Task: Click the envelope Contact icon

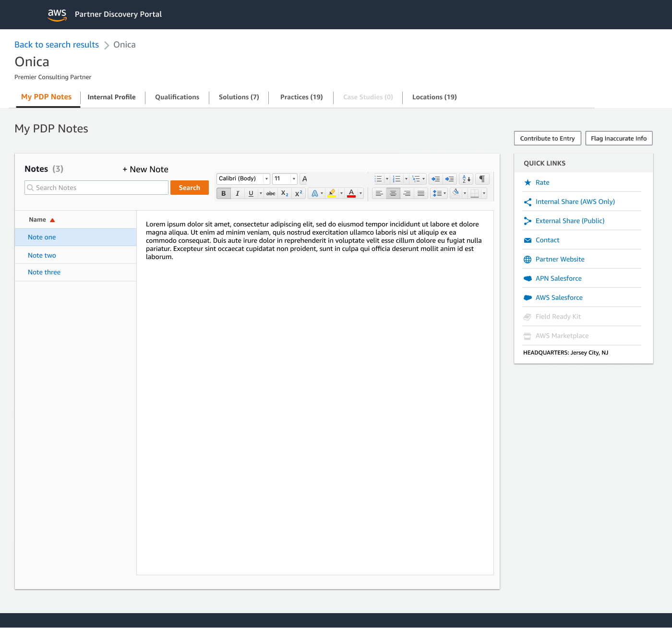Action: pos(528,240)
